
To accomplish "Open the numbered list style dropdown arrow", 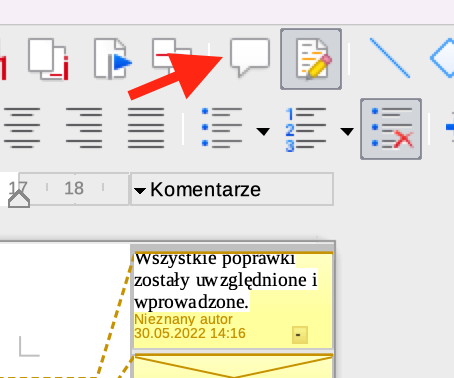I will (347, 132).
